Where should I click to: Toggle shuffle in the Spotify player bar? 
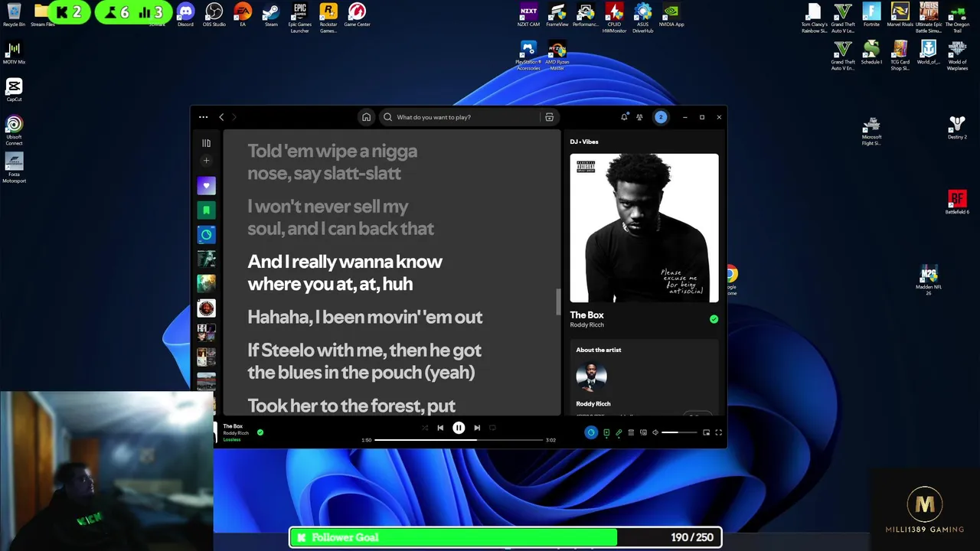(425, 428)
